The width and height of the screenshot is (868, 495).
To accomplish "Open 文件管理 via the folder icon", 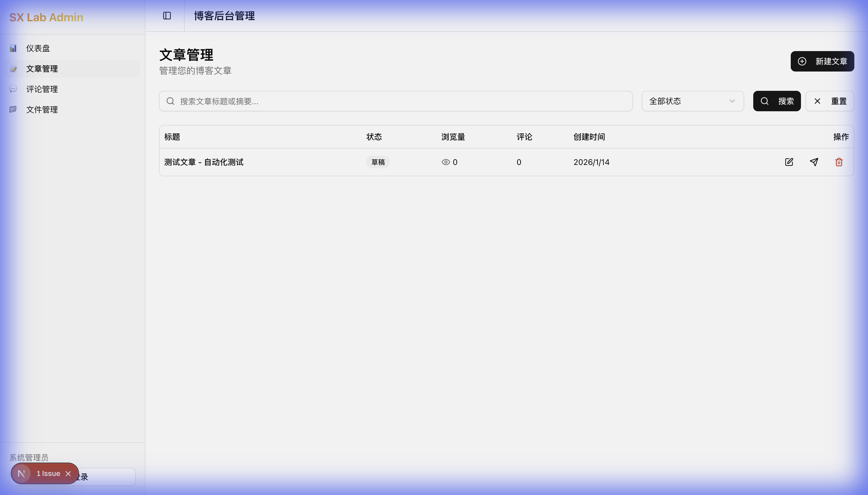I will click(x=14, y=109).
